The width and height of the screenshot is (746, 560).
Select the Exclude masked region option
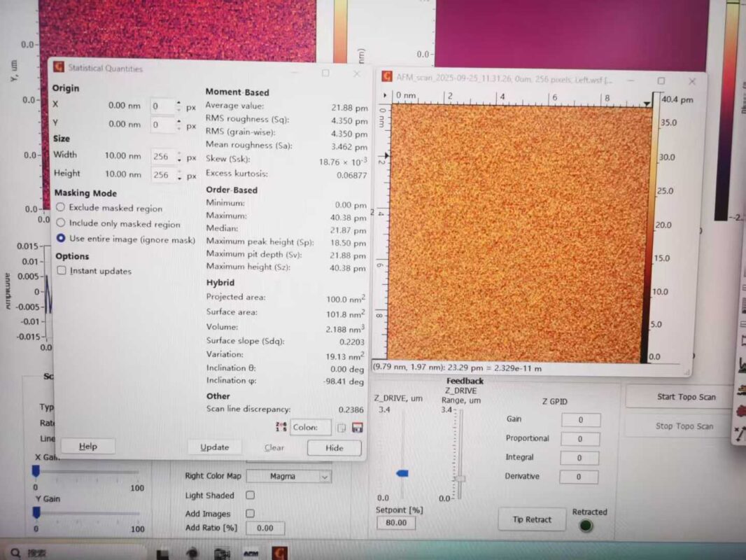point(61,208)
